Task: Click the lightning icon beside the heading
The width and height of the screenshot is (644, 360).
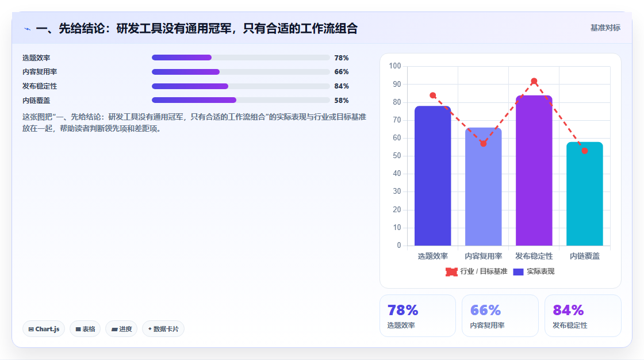Action: (28, 29)
